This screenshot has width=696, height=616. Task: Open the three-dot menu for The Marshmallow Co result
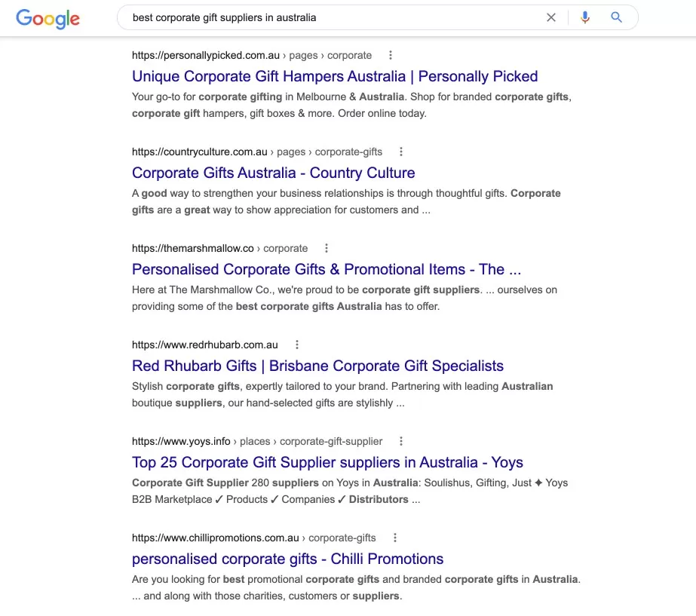326,247
